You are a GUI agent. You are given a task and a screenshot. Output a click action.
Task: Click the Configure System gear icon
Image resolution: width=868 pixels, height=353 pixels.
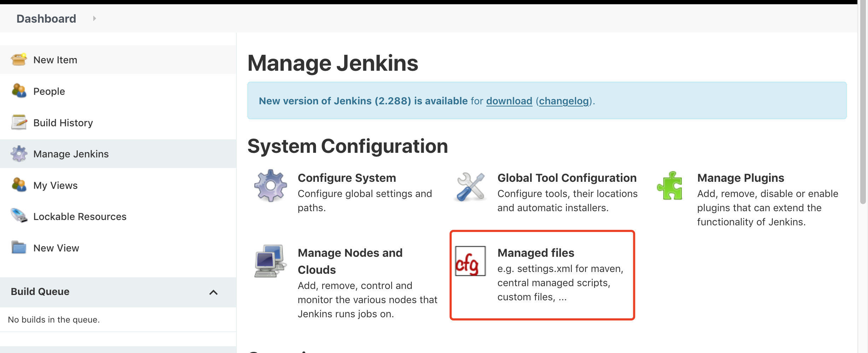coord(271,186)
